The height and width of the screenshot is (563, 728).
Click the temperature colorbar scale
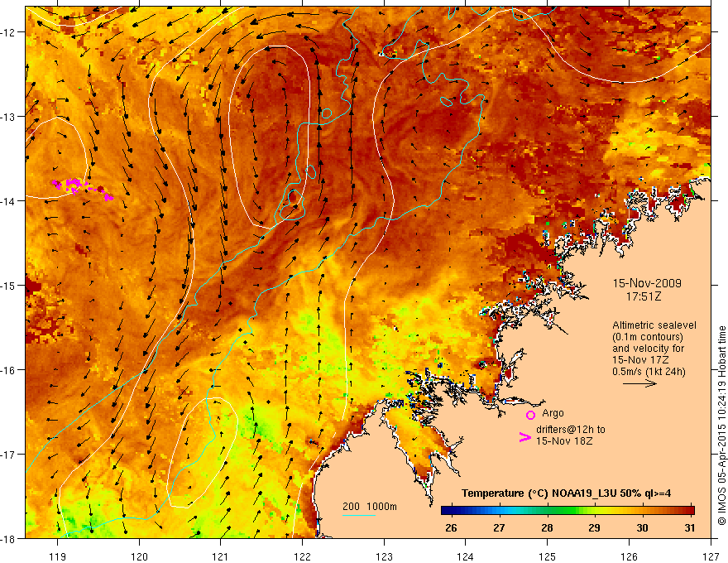(x=568, y=510)
